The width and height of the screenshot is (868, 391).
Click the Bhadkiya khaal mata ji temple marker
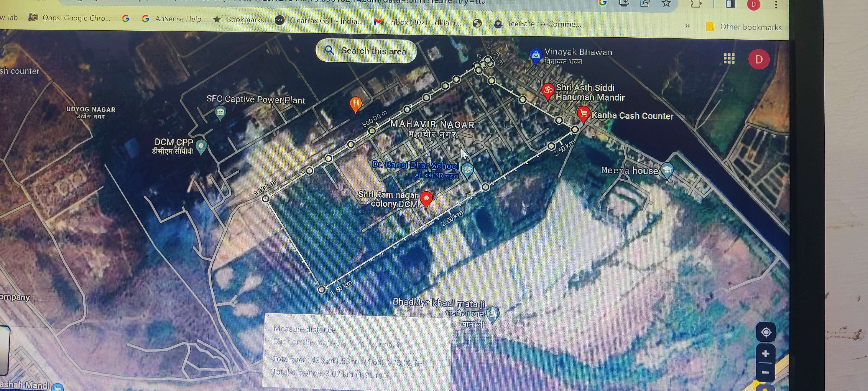[493, 315]
